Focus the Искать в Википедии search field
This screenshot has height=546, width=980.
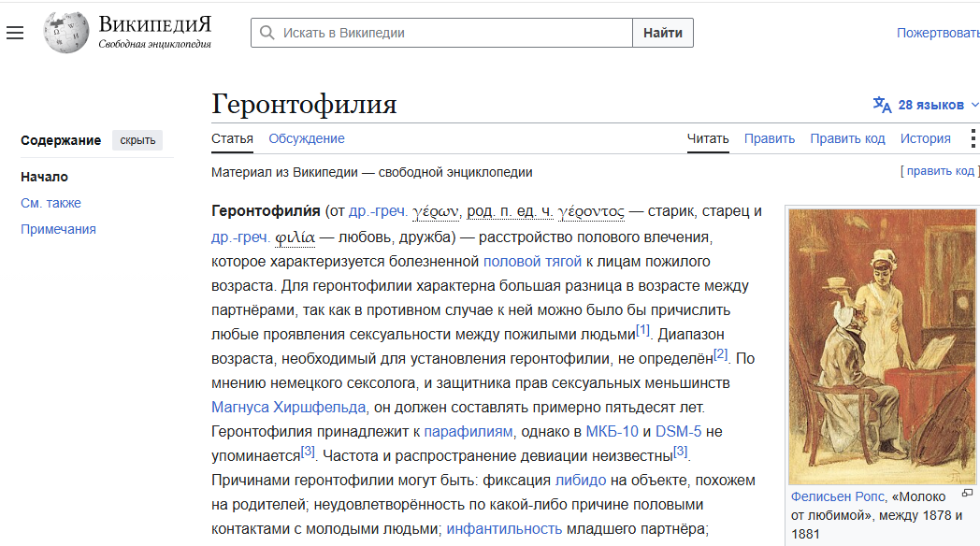tap(442, 33)
